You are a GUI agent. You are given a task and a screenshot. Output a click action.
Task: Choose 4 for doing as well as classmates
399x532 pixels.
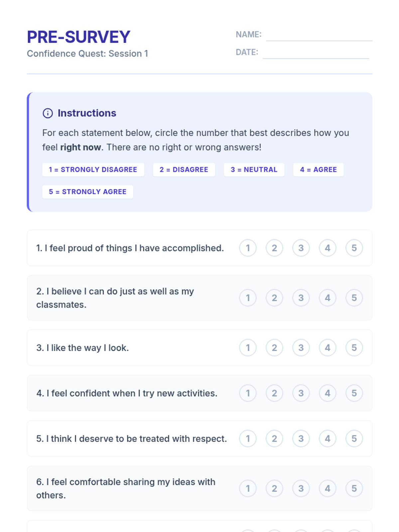(328, 298)
